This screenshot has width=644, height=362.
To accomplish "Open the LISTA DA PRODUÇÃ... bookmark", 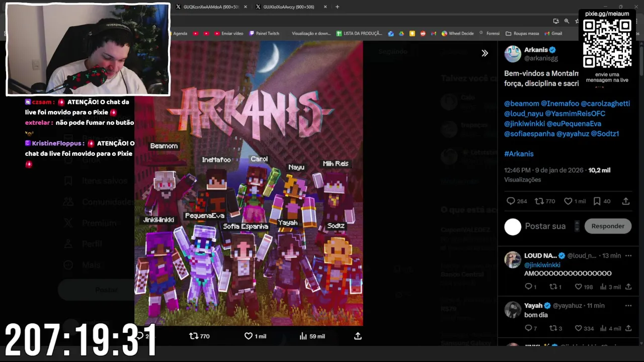I will [359, 33].
